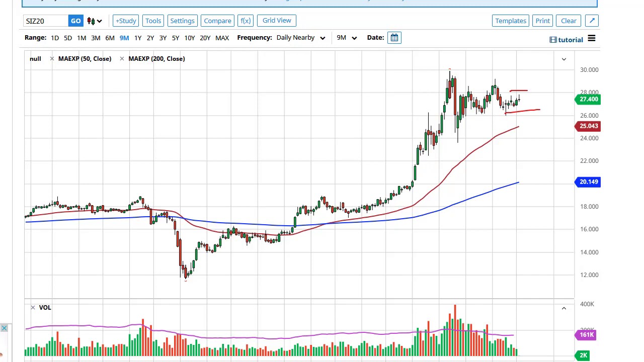Select the 3M range
The width and height of the screenshot is (644, 362).
pyautogui.click(x=96, y=38)
